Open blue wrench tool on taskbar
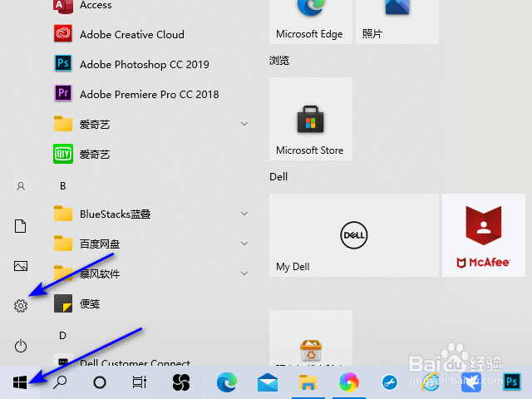 click(x=390, y=382)
